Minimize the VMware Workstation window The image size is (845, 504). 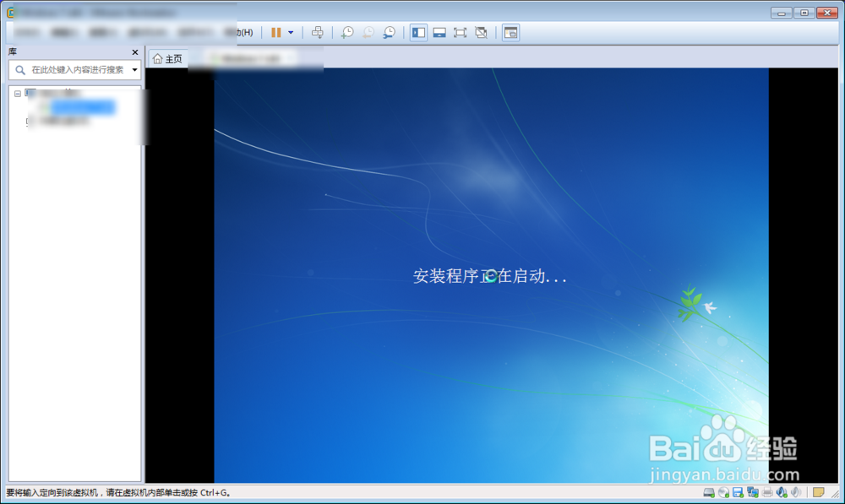click(781, 13)
